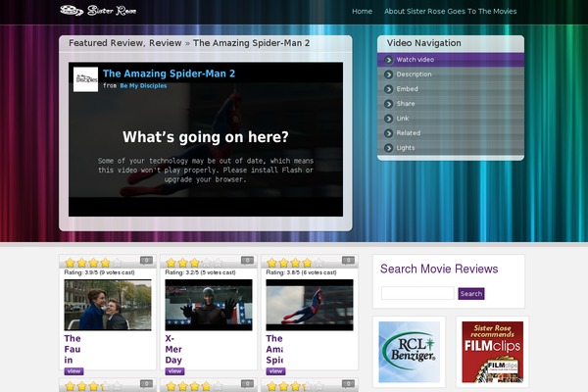This screenshot has height=392, width=588.
Task: Open the Spider-Man card thumbnail image
Action: [310, 305]
